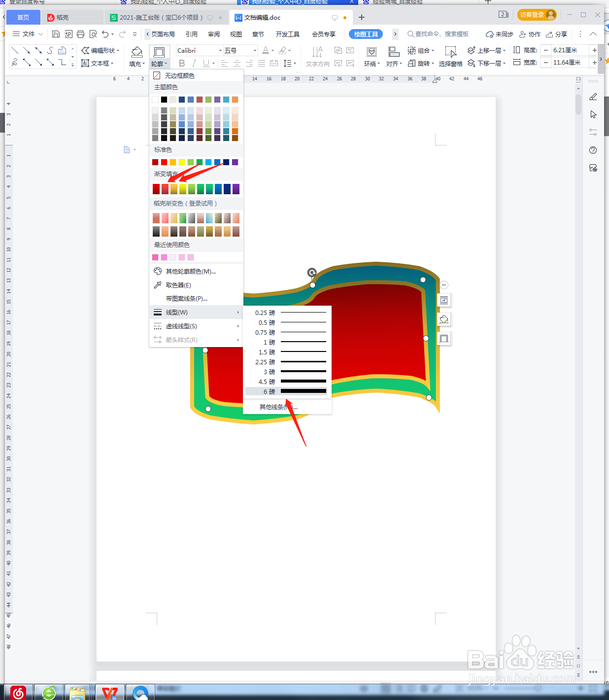Screen dimensions: 609x700
Task: Click the rotation handle of the shape
Action: tap(312, 272)
